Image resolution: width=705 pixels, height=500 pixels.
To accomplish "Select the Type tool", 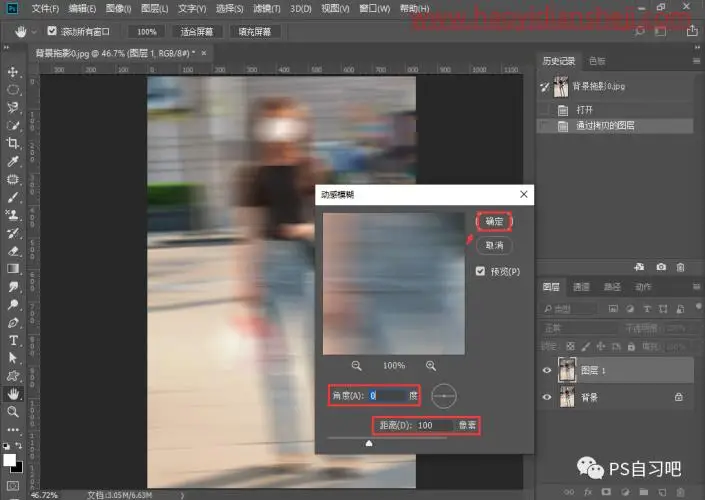I will point(13,340).
